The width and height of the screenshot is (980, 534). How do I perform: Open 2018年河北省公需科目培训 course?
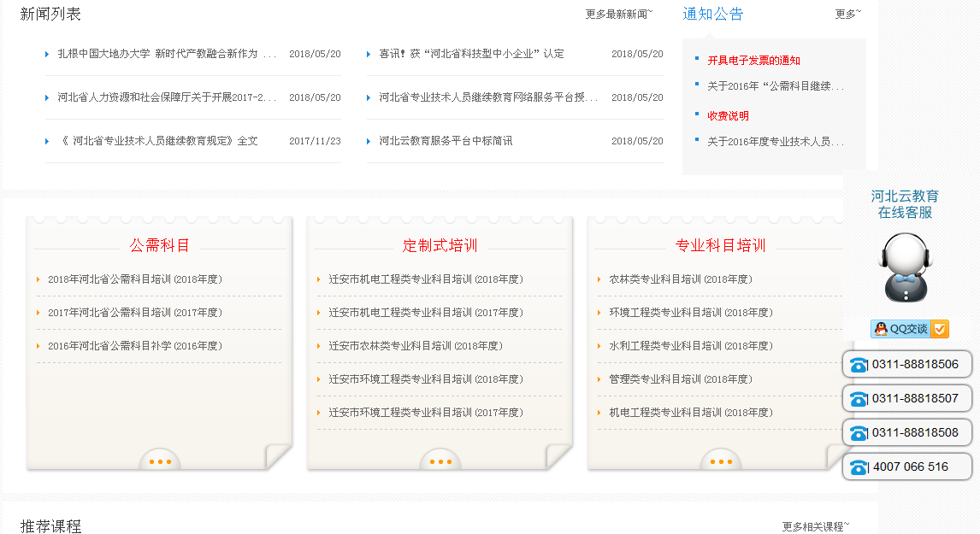click(x=134, y=279)
